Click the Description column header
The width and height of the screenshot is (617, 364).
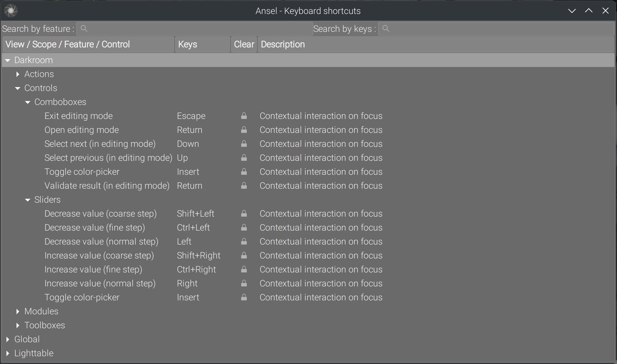coord(436,44)
